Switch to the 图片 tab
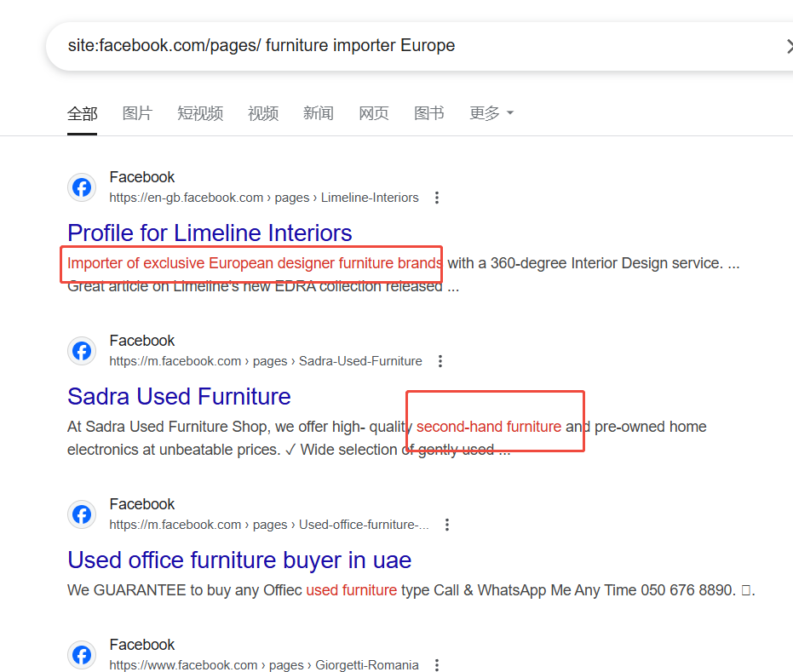This screenshot has height=672, width=793. point(137,113)
